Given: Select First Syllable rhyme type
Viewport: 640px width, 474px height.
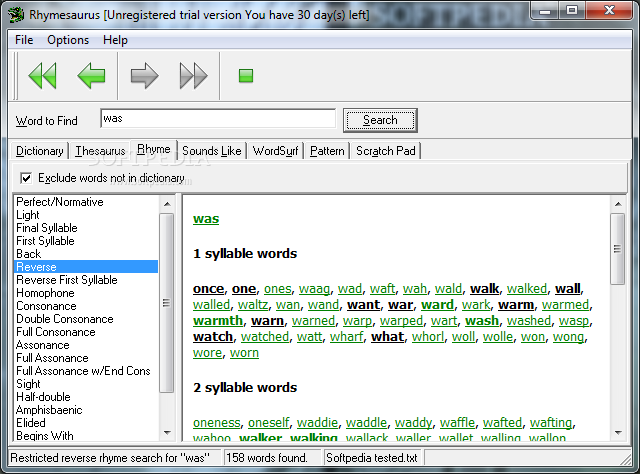Looking at the screenshot, I should [86, 241].
